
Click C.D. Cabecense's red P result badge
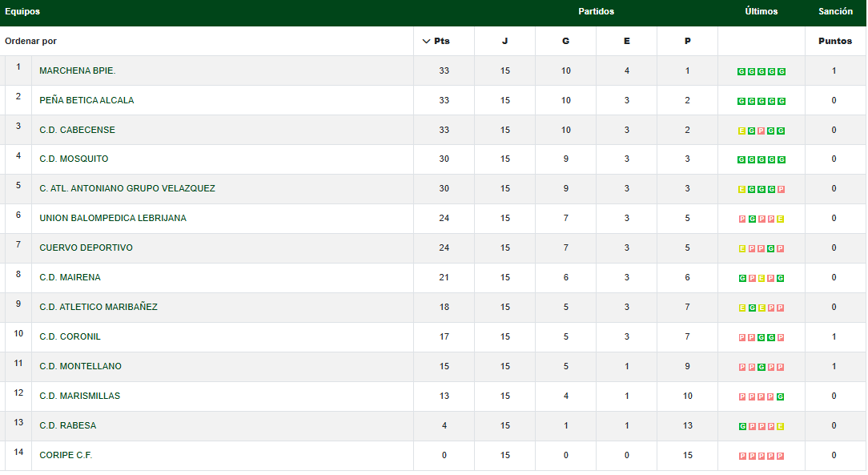(762, 131)
